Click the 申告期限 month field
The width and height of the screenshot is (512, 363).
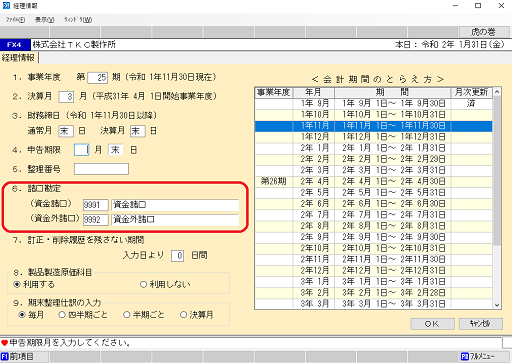81,150
